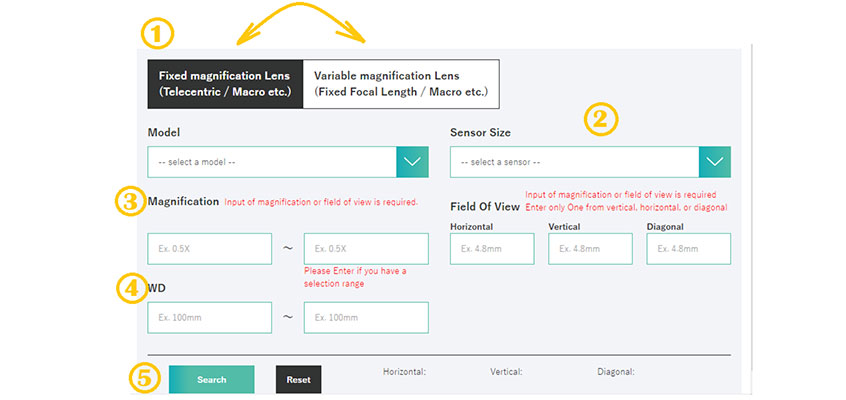Focus the Vertical field of view input

[x=590, y=249]
